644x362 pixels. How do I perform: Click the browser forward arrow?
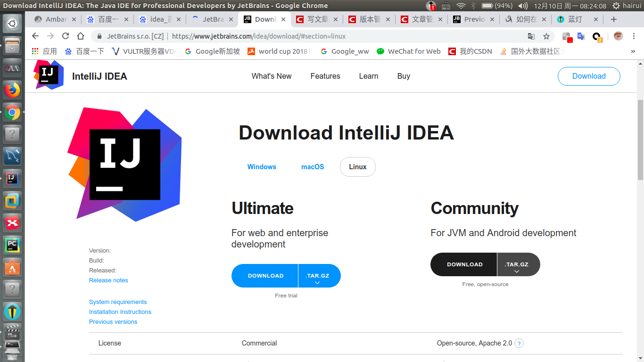click(x=50, y=36)
